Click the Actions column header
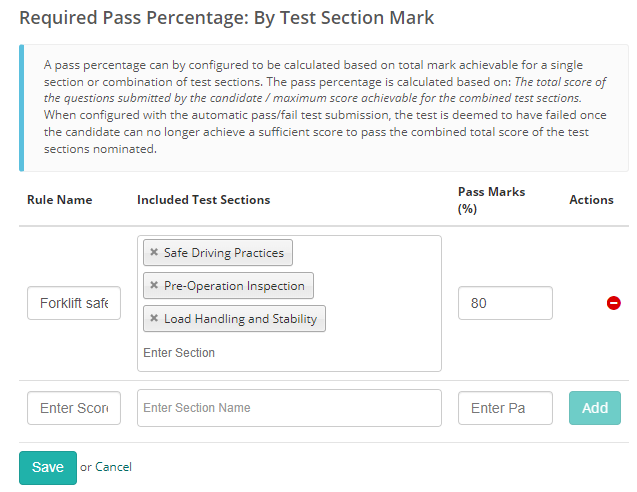This screenshot has width=637, height=492. (x=591, y=200)
